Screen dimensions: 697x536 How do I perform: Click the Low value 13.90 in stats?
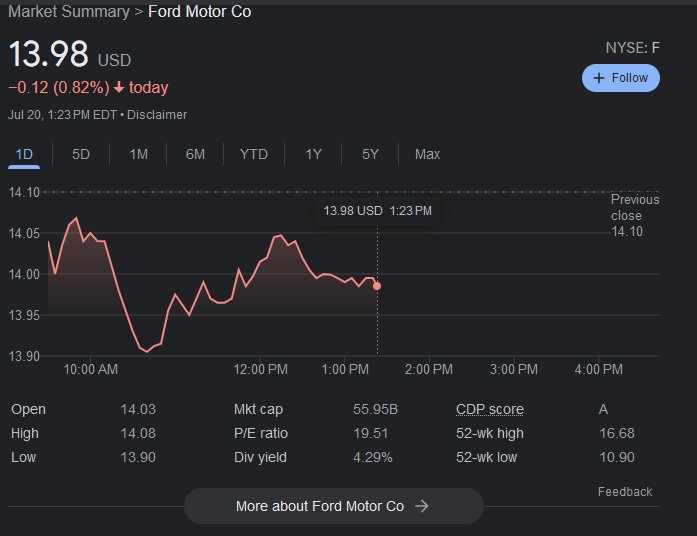pyautogui.click(x=138, y=457)
